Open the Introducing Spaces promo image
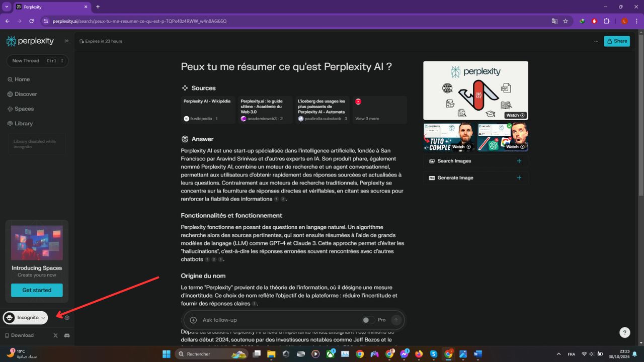The image size is (644, 362). pos(37,243)
